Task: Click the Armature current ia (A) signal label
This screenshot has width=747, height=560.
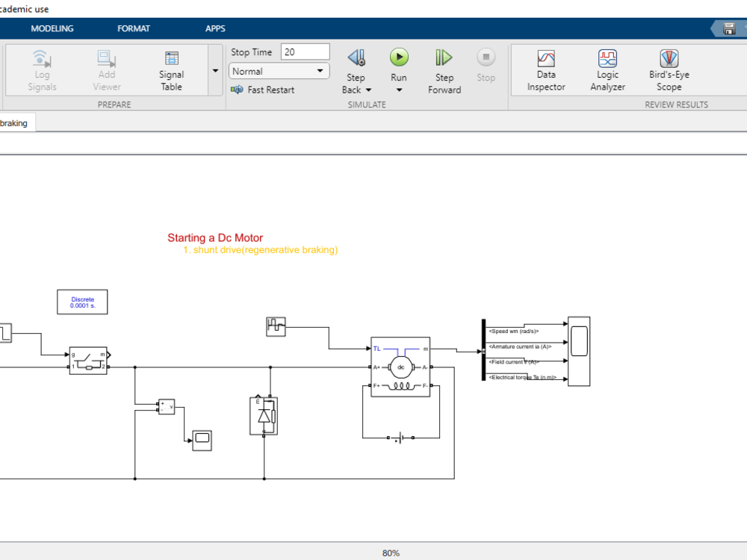Action: 520,346
